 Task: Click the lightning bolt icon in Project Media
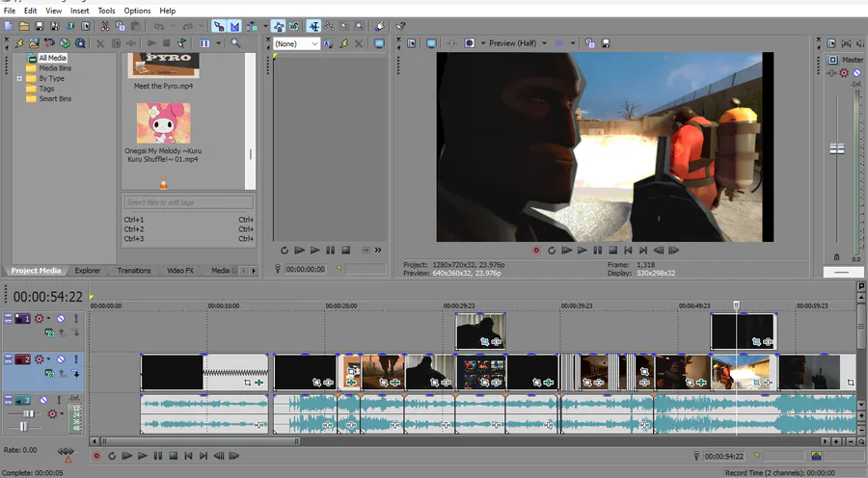click(19, 43)
